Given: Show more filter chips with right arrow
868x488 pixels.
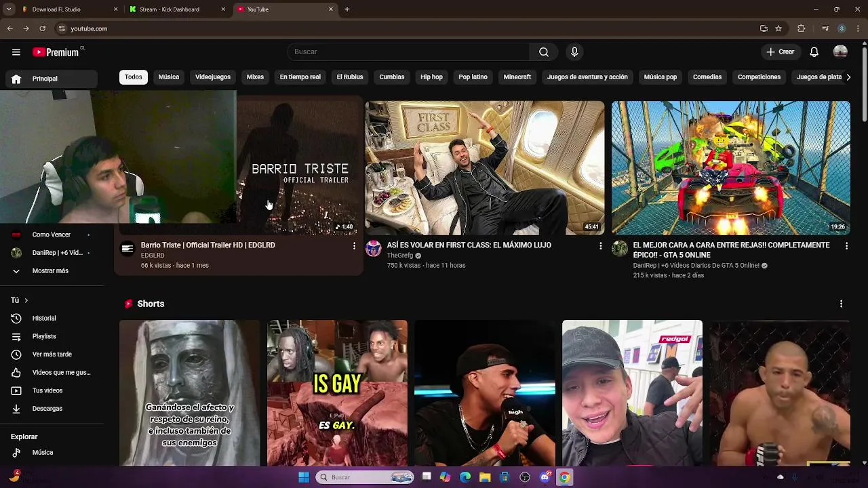Looking at the screenshot, I should click(x=848, y=77).
